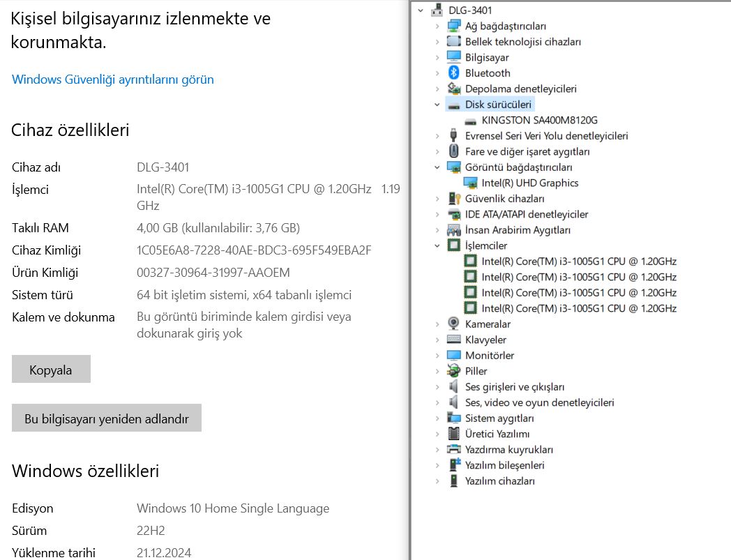Screen dimensions: 731x560
Task: Click the Bluetooth icon in device tree
Action: point(453,73)
